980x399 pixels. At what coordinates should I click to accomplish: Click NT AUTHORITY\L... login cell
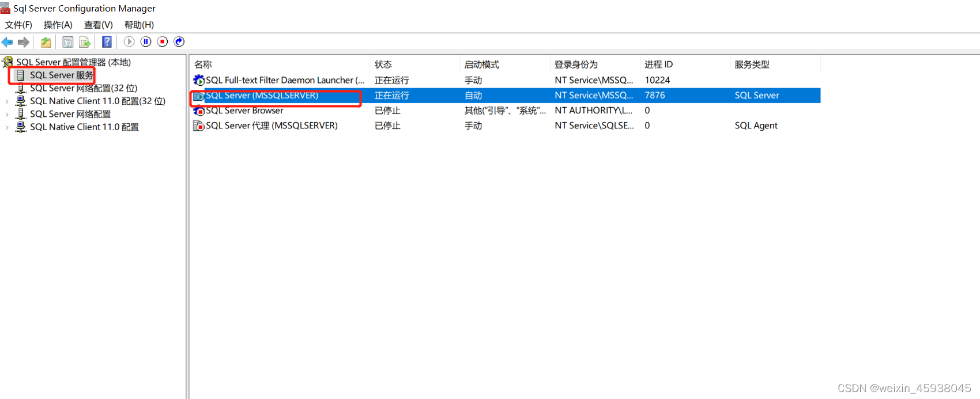point(594,111)
